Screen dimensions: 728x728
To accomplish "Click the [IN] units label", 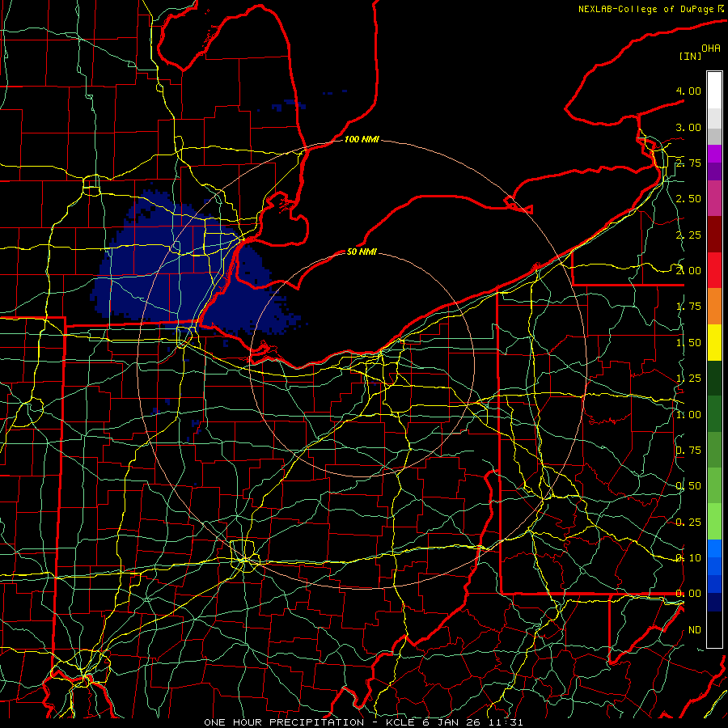I will (x=690, y=56).
